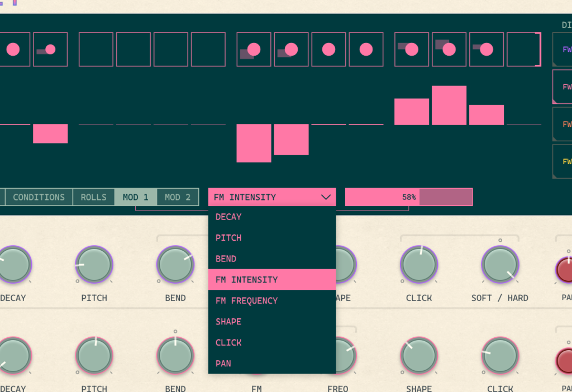The height and width of the screenshot is (392, 572).
Task: Click the pink-ringed BEND knob in lower row
Action: 175,356
